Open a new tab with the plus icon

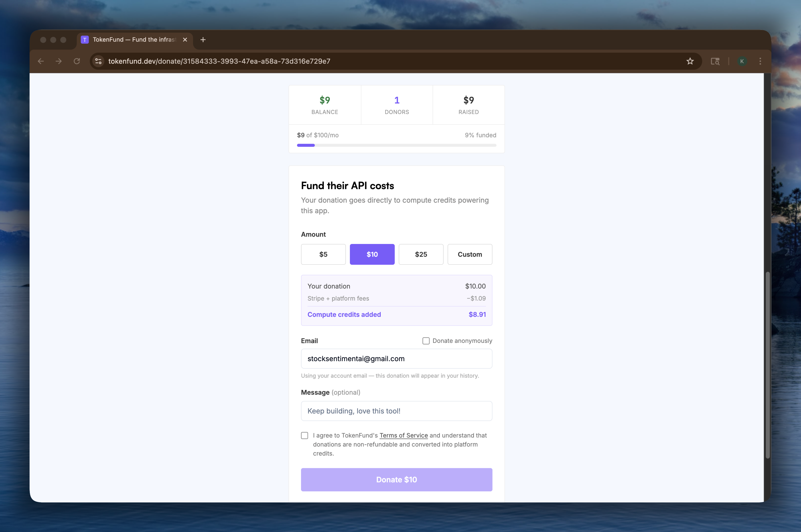pos(203,40)
